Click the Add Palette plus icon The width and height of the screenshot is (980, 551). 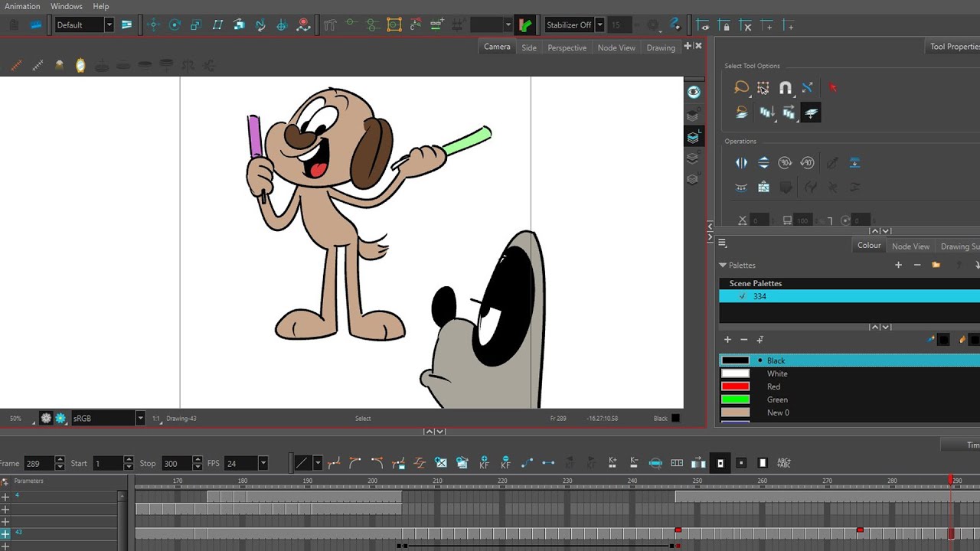tap(898, 265)
